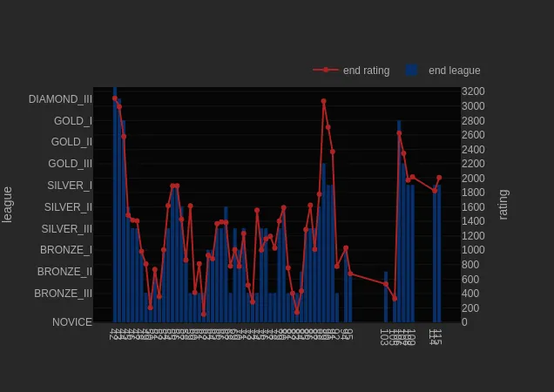
Task: Click the SILVER_III league axis label
Action: [67, 229]
